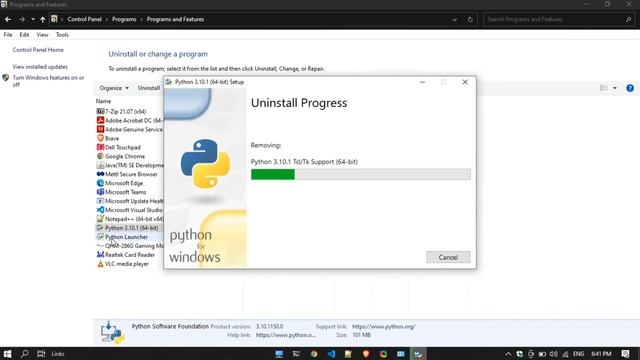
Task: Select Java(TM) SE Development entry
Action: coord(130,165)
